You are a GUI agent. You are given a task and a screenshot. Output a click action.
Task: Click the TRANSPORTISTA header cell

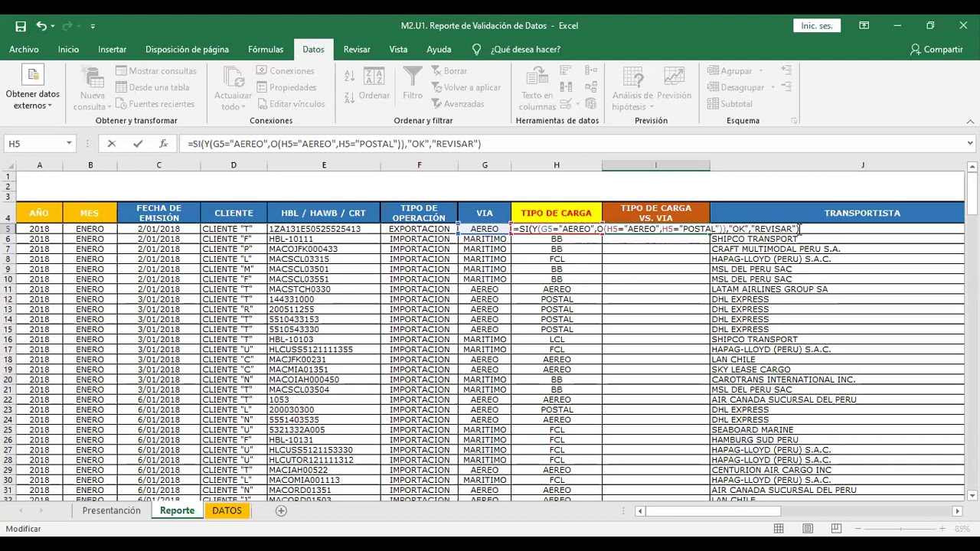[862, 213]
